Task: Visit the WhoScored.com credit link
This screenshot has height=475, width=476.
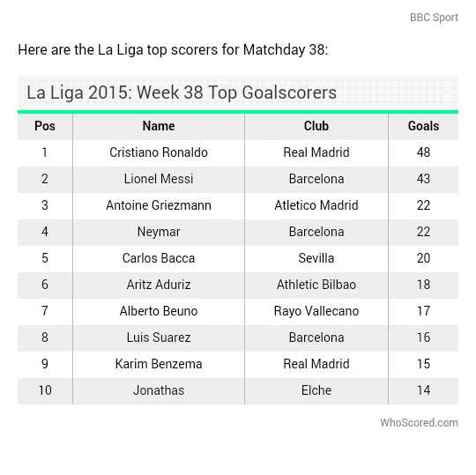Action: [419, 422]
